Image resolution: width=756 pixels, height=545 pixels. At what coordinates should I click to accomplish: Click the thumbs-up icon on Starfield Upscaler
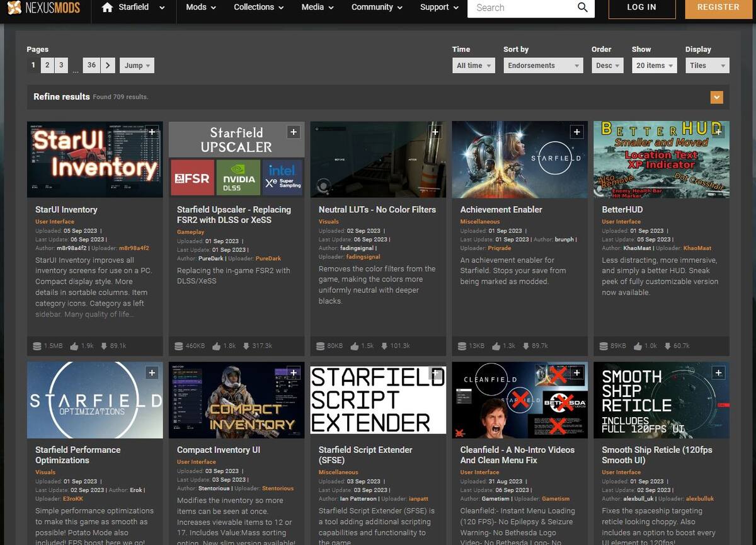pos(217,346)
